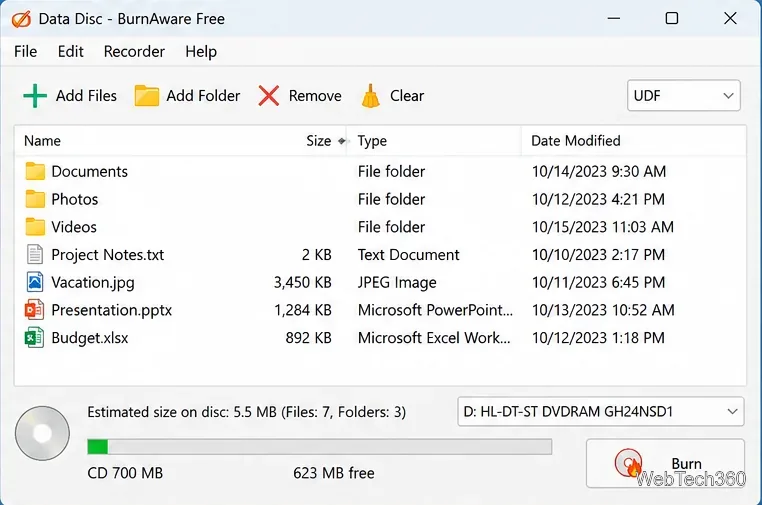The height and width of the screenshot is (505, 762).
Task: Click the red X Remove icon
Action: (x=269, y=96)
